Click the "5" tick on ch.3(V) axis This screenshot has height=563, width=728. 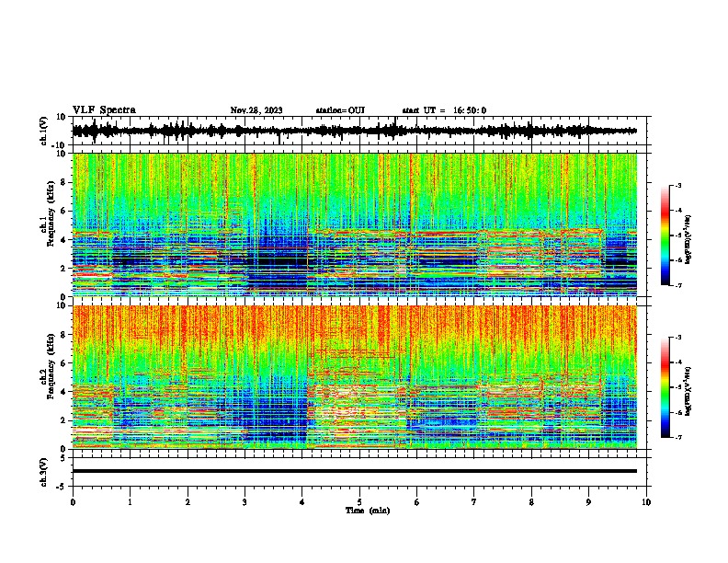pyautogui.click(x=64, y=457)
